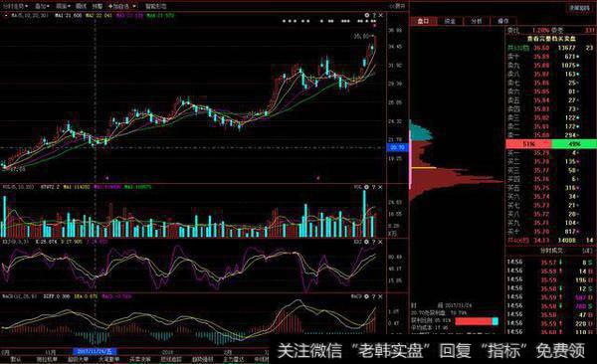Open the 查看完整档买卖盘 link
Screen dimensions: 597x364
pyautogui.click(x=551, y=39)
